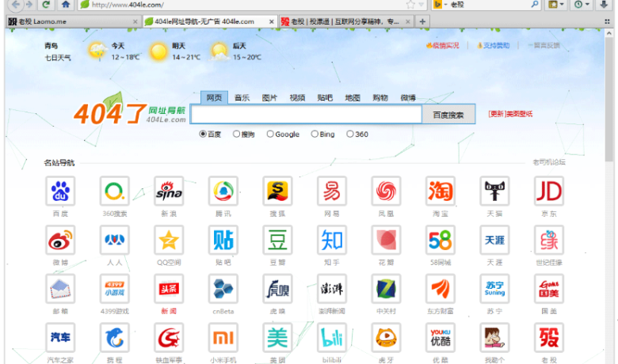Open the 头条 新闻 icon
The height and width of the screenshot is (364, 618).
click(169, 289)
